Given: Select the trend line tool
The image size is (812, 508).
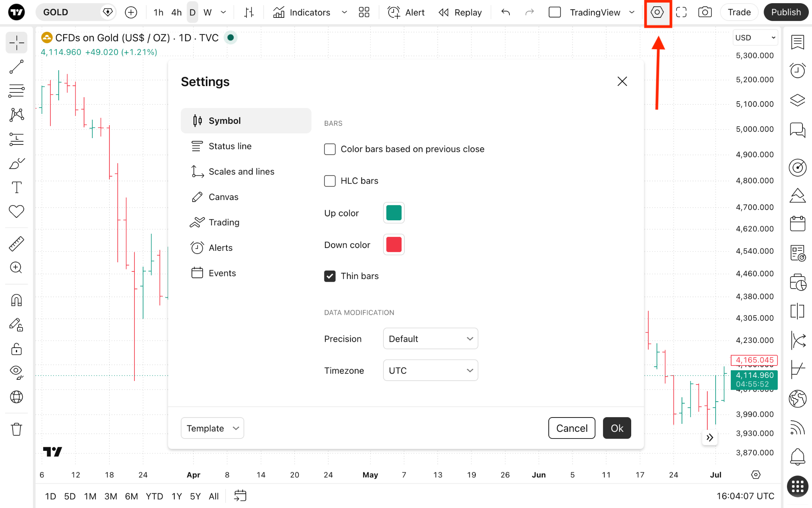Looking at the screenshot, I should (x=17, y=67).
